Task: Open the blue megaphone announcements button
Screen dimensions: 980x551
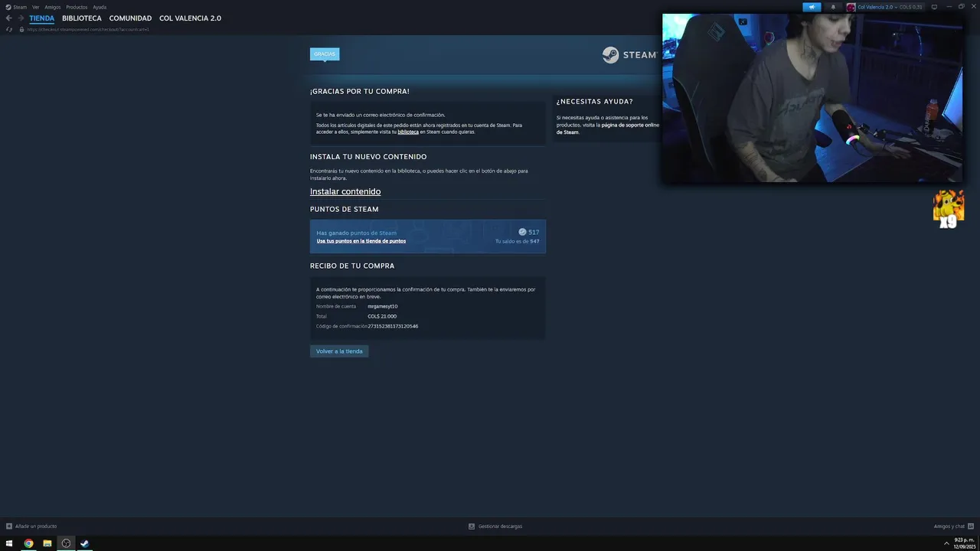Action: (812, 7)
